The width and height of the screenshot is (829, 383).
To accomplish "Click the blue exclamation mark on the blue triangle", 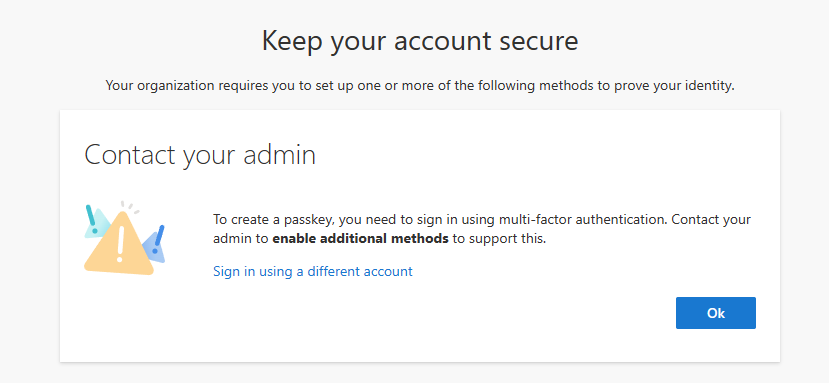I will (158, 239).
